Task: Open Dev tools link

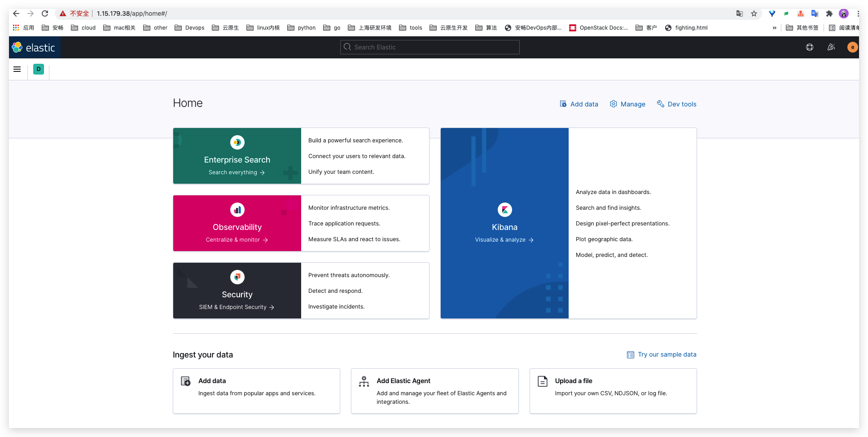Action: tap(677, 104)
